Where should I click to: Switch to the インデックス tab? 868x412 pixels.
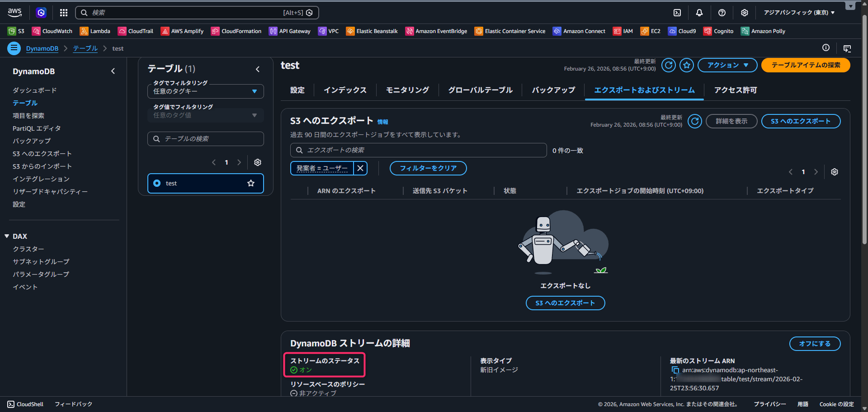345,90
